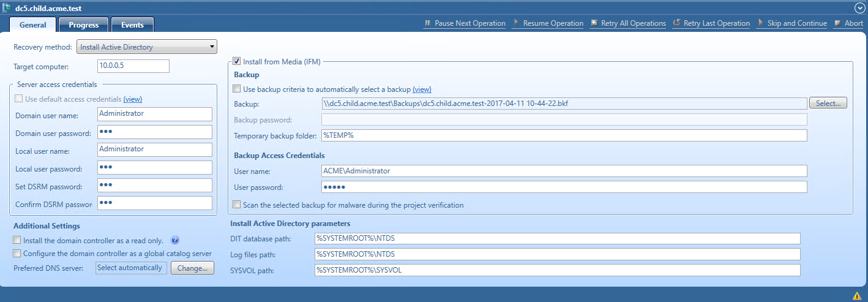Click the Local user name field

(155, 150)
